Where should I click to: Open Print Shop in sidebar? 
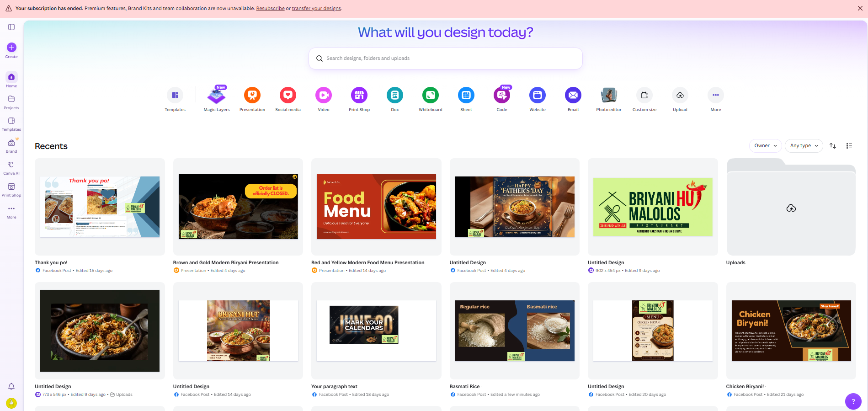click(11, 190)
